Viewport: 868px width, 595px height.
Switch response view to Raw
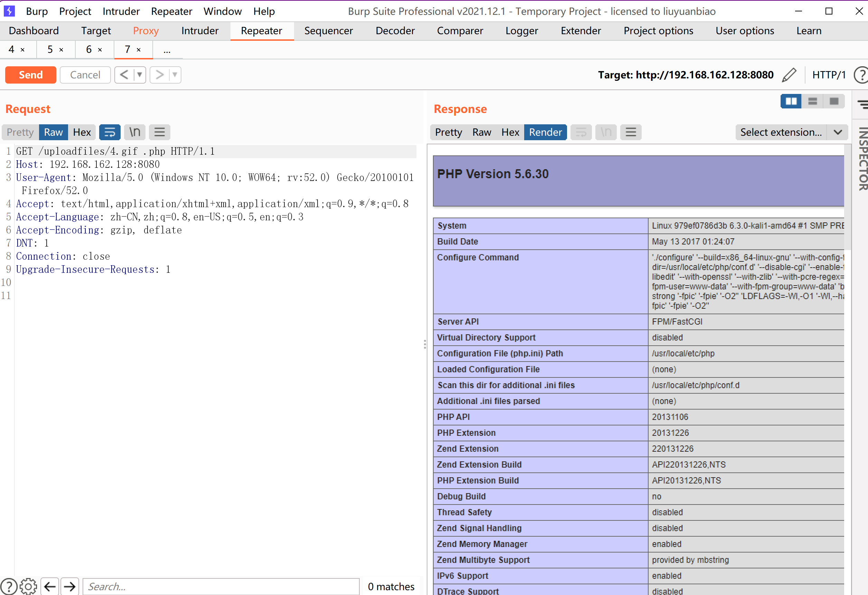(x=481, y=132)
